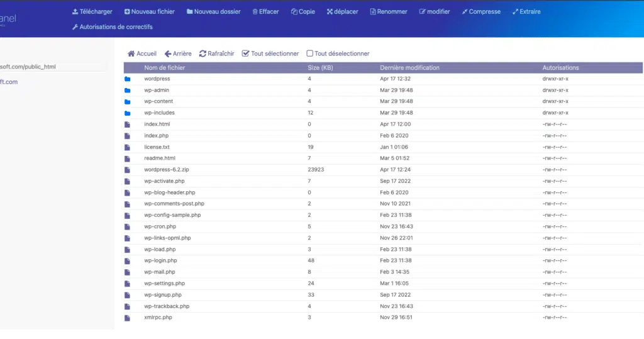The width and height of the screenshot is (644, 339).
Task: Click the Effacer trash icon
Action: click(255, 11)
